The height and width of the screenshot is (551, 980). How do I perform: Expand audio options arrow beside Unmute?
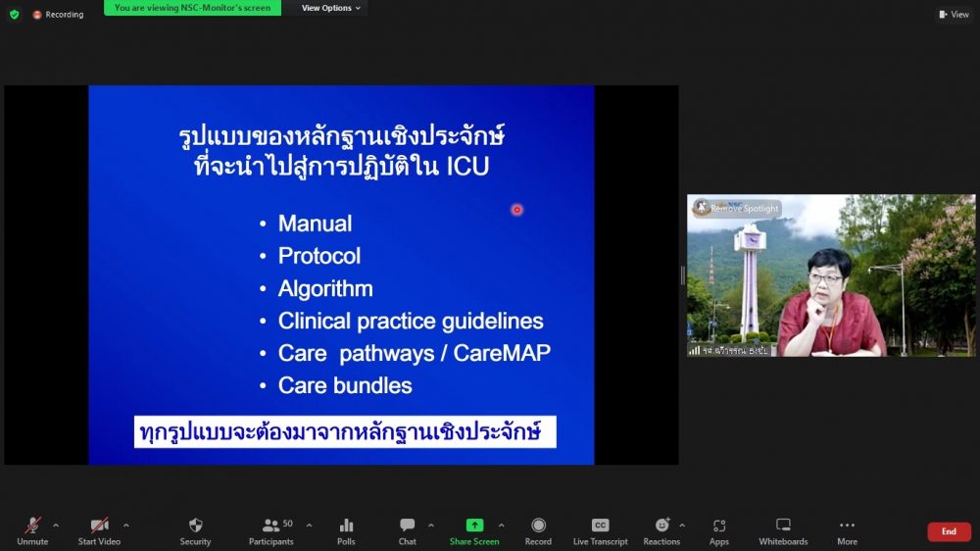point(56,526)
